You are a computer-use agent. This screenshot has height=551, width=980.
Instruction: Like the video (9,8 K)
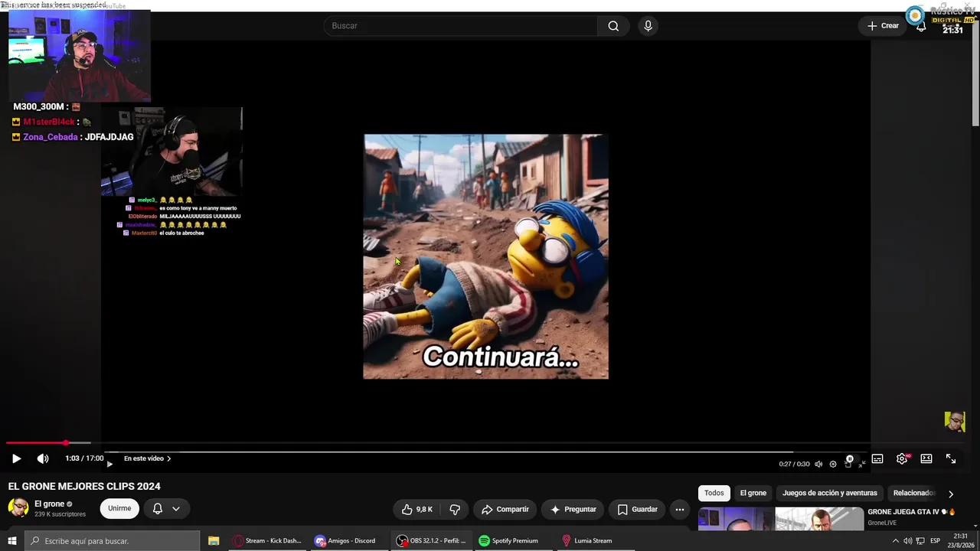[x=418, y=509]
